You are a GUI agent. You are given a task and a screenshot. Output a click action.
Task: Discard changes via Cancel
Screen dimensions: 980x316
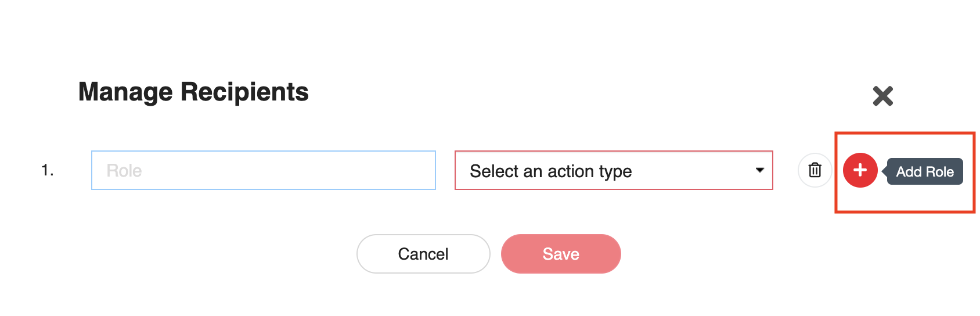[x=423, y=254]
